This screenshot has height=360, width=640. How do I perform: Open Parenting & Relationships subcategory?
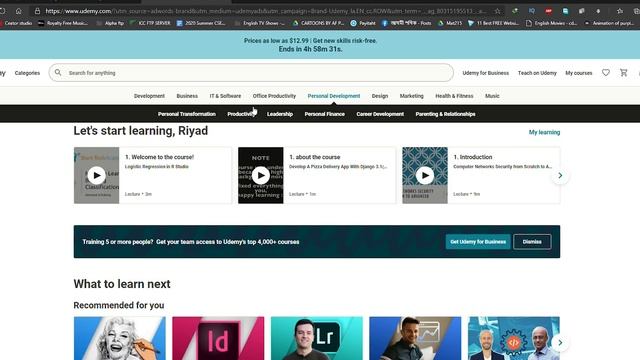(x=445, y=114)
